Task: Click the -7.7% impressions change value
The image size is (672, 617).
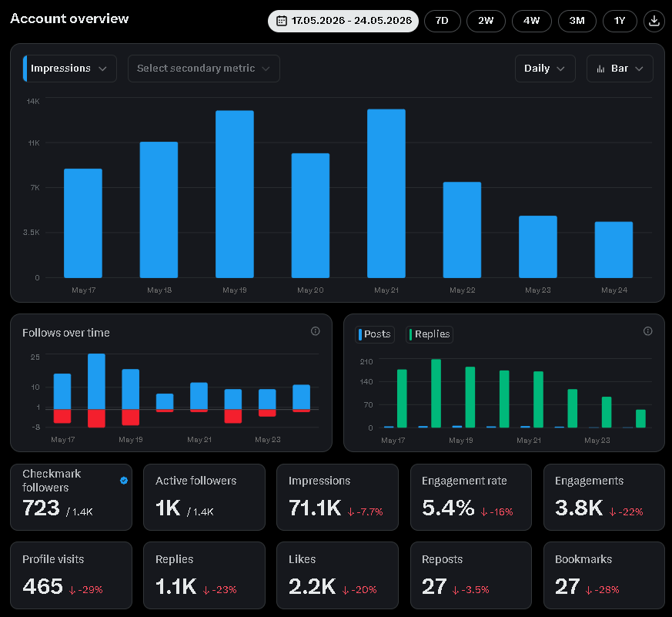Action: pyautogui.click(x=365, y=511)
